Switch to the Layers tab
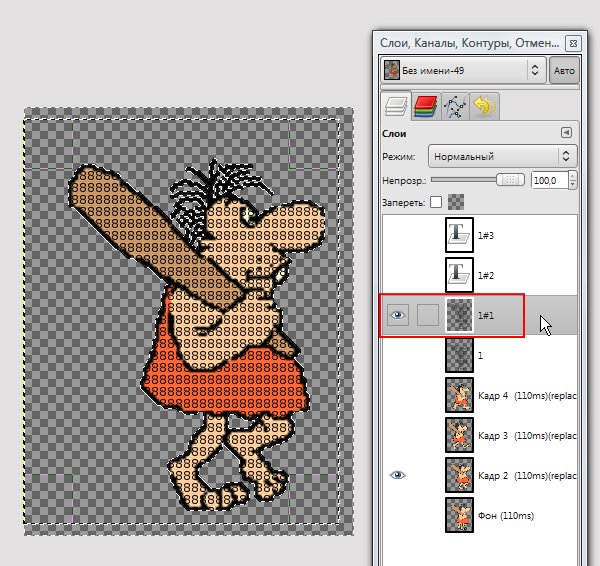This screenshot has height=566, width=600. coord(396,106)
